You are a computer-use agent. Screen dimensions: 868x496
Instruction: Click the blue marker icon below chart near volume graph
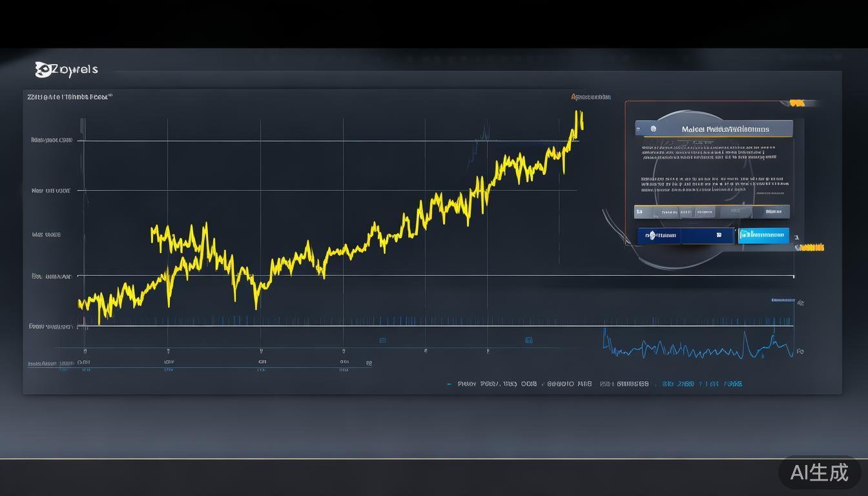pyautogui.click(x=528, y=340)
